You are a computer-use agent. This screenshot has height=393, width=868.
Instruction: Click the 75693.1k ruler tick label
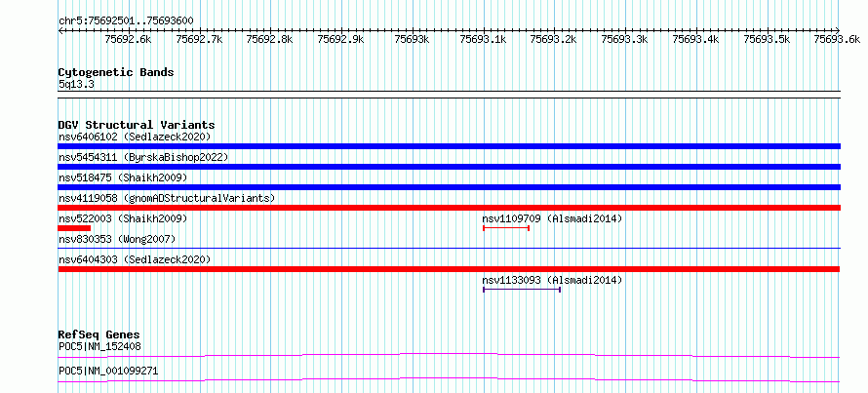[x=482, y=39]
